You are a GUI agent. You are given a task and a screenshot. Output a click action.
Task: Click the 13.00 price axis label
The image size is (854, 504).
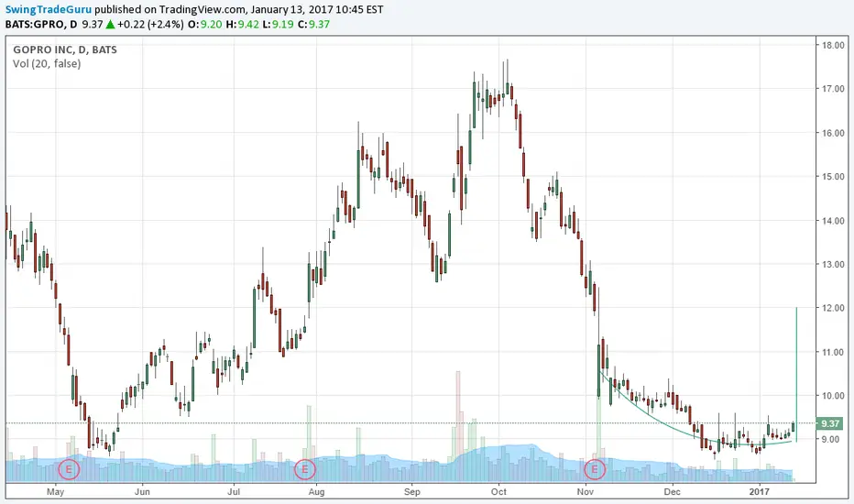click(x=833, y=264)
